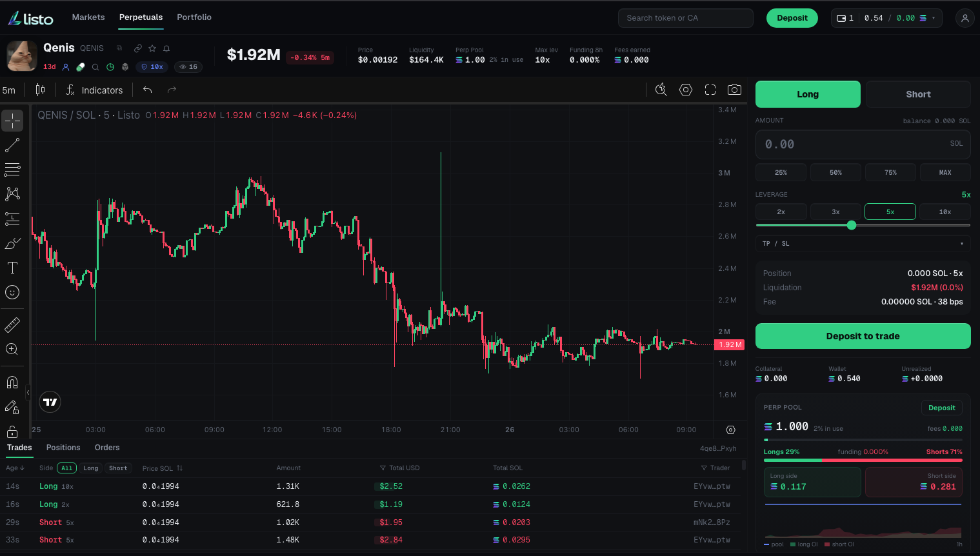This screenshot has height=556, width=980.
Task: Adjust the leverage slider handle
Action: 852,225
